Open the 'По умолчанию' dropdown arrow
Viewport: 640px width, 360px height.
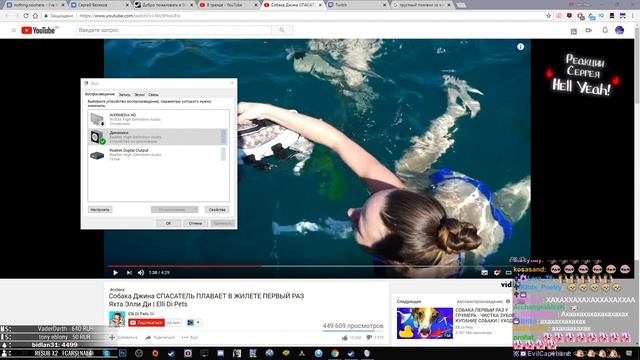point(195,210)
